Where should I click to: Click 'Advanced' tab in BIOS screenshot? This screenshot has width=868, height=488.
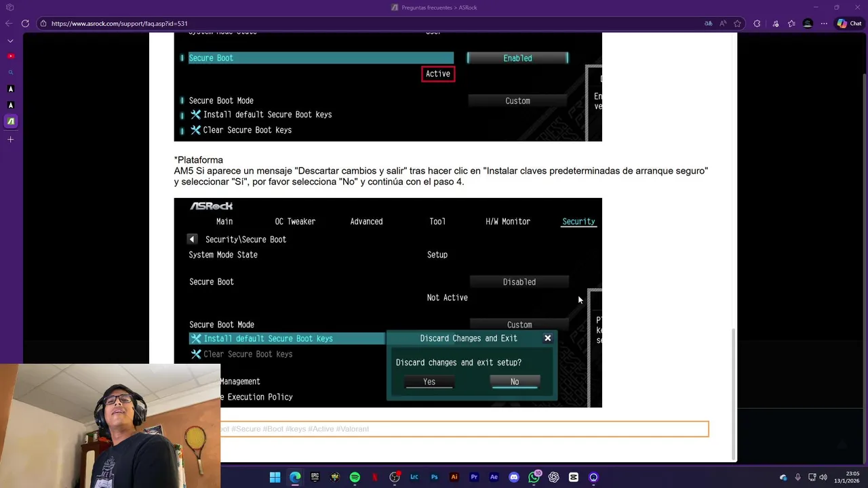pos(366,222)
